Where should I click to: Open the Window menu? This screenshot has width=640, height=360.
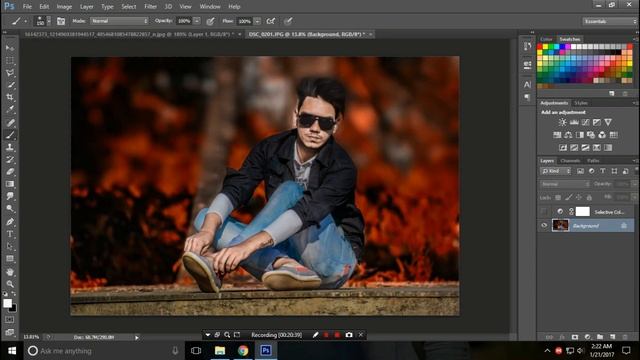coord(210,7)
